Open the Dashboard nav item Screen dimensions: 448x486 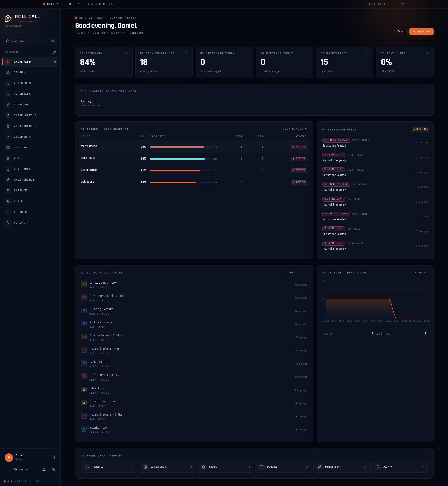coord(30,62)
